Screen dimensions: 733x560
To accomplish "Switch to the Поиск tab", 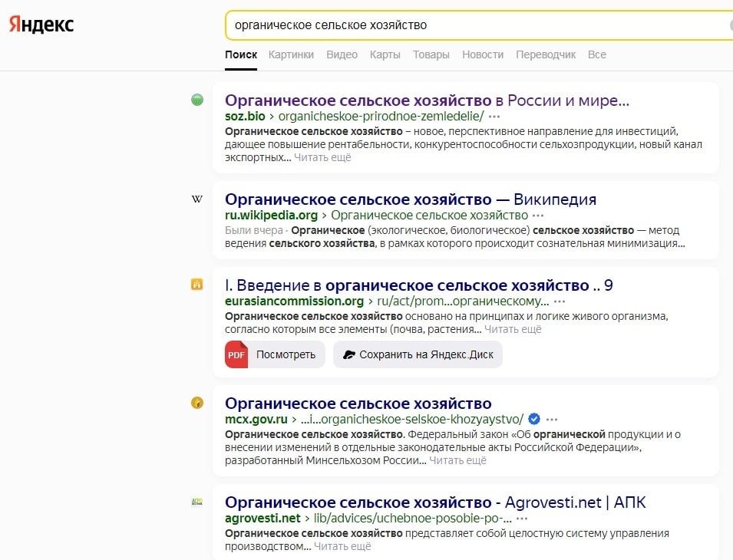I will [241, 54].
